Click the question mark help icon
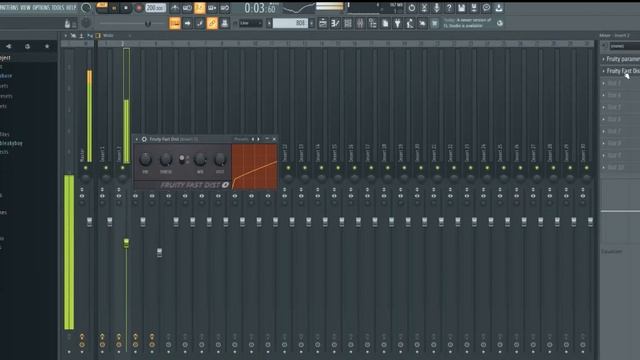 coord(449,8)
